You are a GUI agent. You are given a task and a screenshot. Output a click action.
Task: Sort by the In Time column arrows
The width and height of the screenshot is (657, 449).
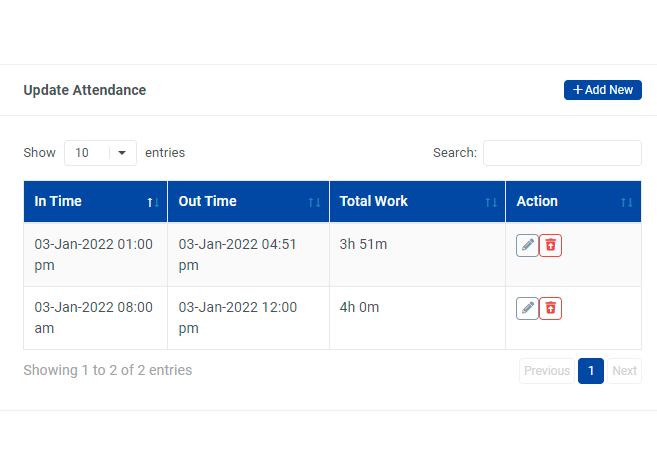pos(153,202)
